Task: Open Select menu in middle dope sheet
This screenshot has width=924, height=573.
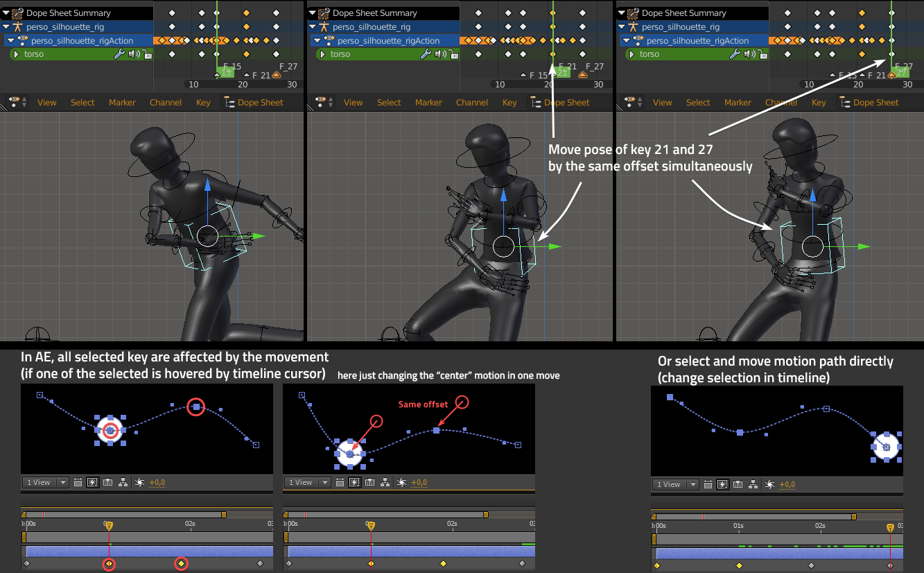Action: coord(389,103)
